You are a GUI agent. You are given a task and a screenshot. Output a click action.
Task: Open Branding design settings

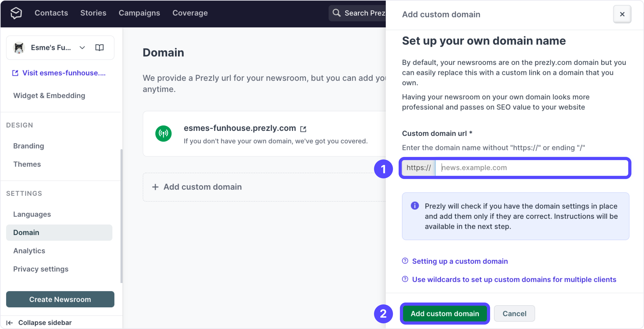pyautogui.click(x=29, y=146)
